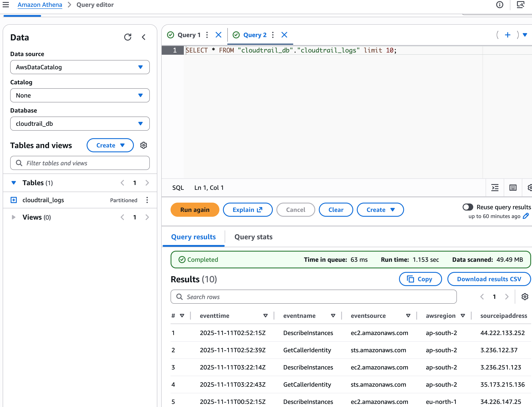
Task: Expand the Views section
Action: pyautogui.click(x=13, y=217)
